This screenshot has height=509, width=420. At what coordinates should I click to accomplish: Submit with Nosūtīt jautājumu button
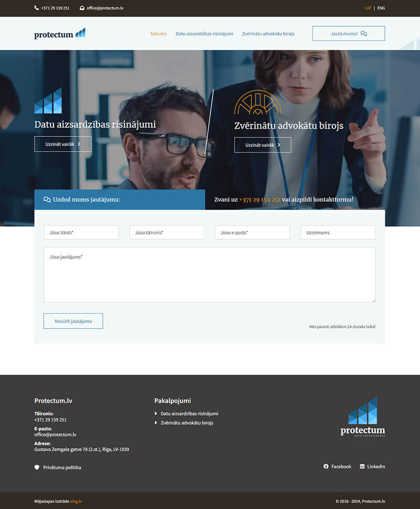(x=73, y=321)
